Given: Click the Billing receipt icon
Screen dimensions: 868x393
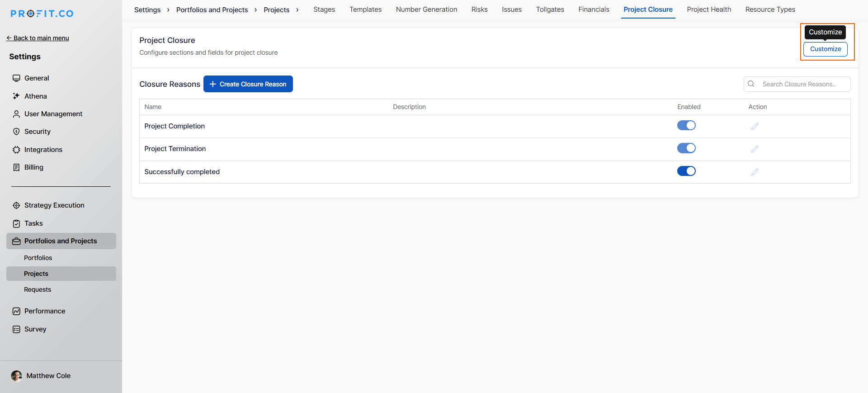Looking at the screenshot, I should coord(16,167).
